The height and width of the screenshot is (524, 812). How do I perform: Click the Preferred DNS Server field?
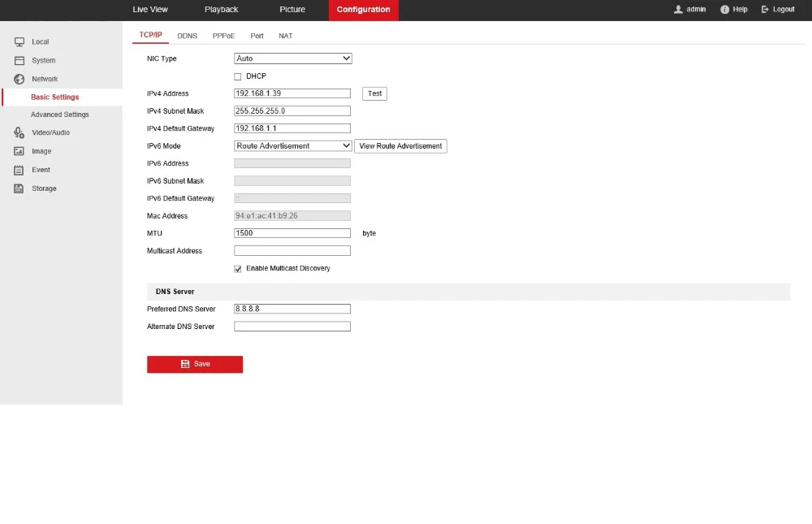(292, 308)
